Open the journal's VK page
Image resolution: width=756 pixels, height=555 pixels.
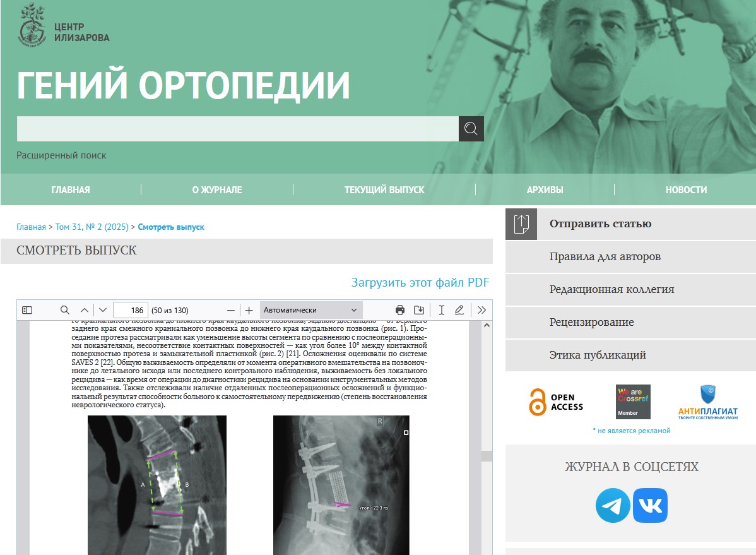[x=650, y=505]
